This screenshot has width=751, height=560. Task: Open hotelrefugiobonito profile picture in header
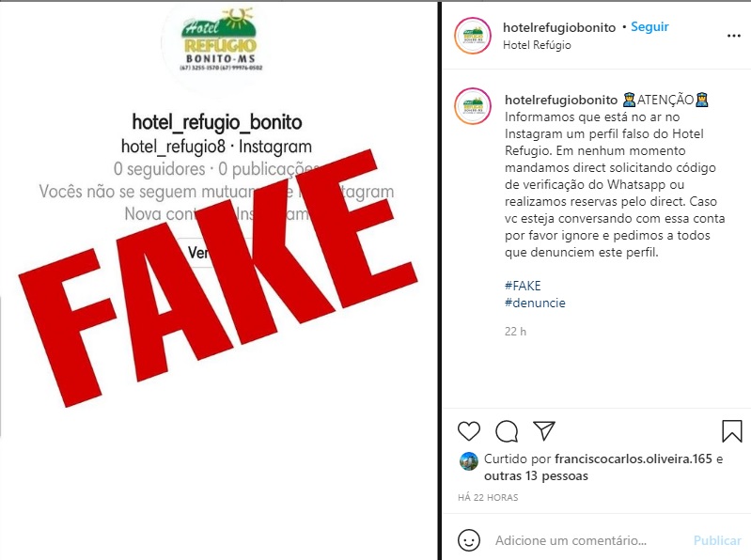pos(473,36)
